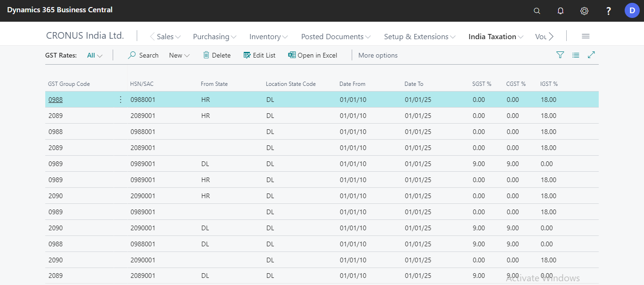This screenshot has height=285, width=644.
Task: Open the Dynamics 365 settings gear
Action: click(x=584, y=10)
